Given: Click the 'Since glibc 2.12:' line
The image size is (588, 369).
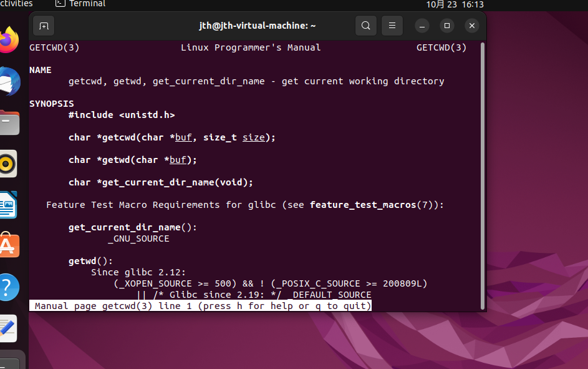Looking at the screenshot, I should (138, 272).
